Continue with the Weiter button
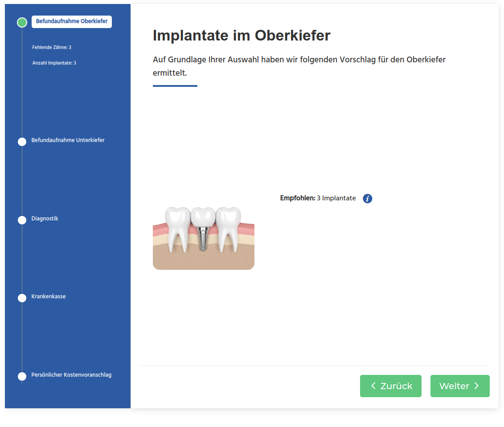 460,386
